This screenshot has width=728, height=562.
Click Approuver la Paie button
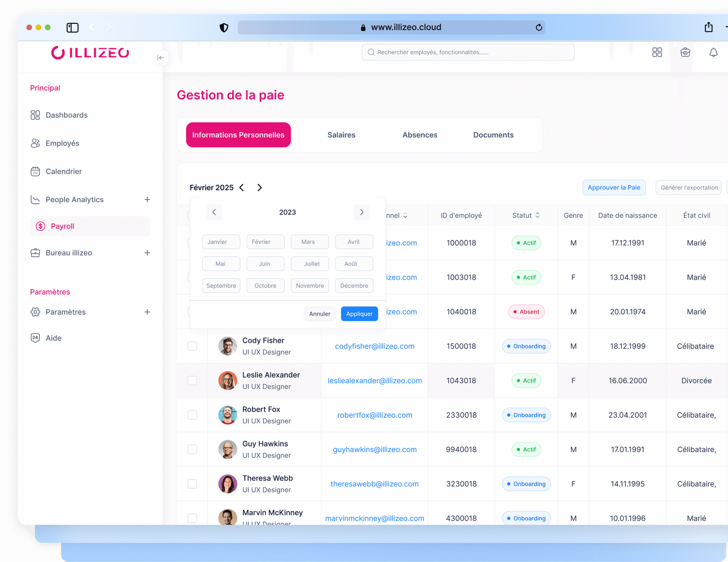[614, 187]
